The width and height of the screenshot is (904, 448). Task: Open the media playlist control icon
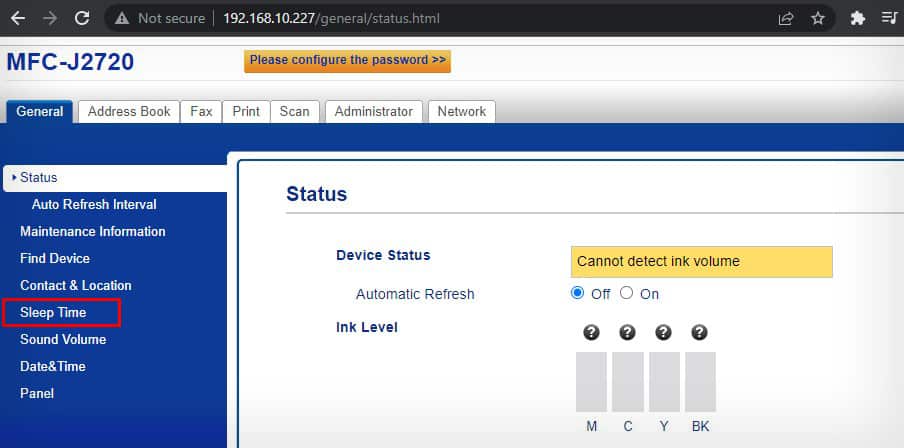coord(889,18)
